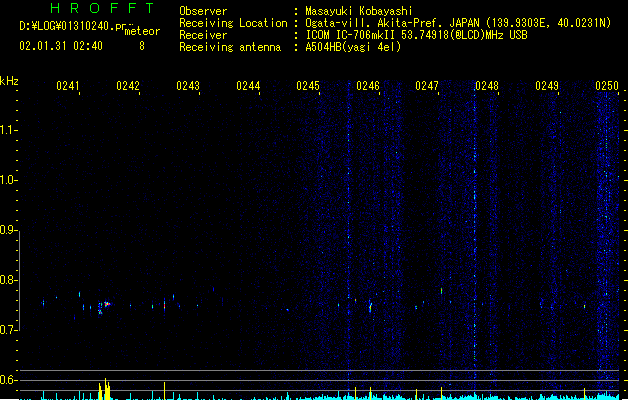629x400 pixels.
Task: Click the kHz axis unit label
Action: [x=9, y=81]
